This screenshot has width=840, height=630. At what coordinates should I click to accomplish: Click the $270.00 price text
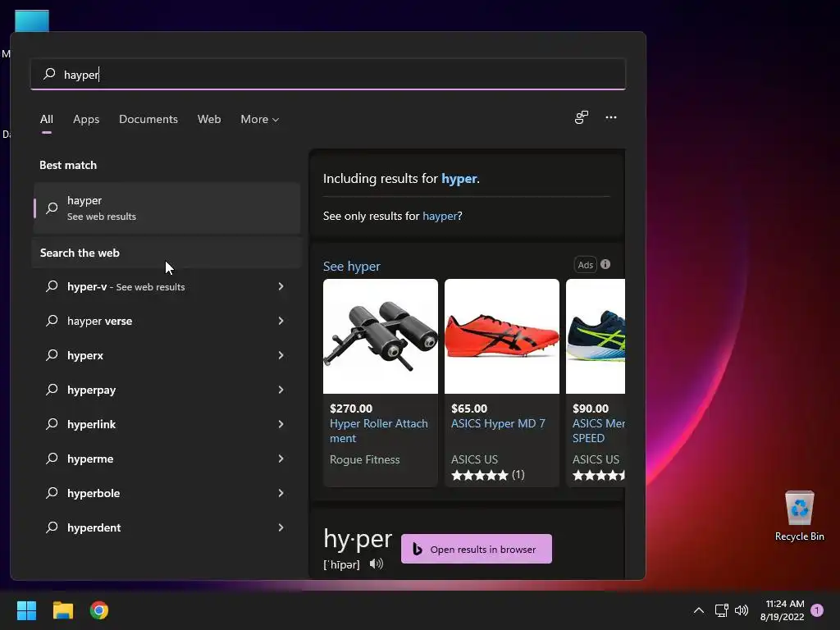pyautogui.click(x=351, y=409)
